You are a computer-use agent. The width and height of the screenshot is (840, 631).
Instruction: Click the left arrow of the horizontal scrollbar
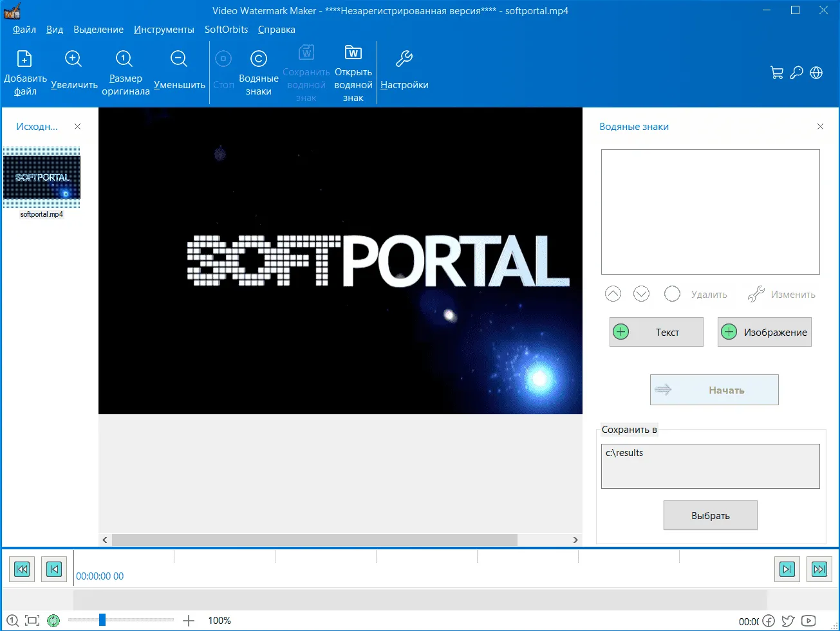tap(105, 540)
